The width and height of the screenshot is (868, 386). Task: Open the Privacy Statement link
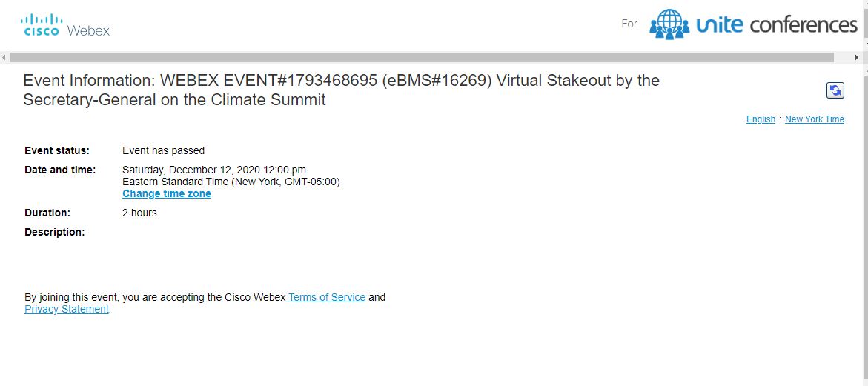(67, 309)
